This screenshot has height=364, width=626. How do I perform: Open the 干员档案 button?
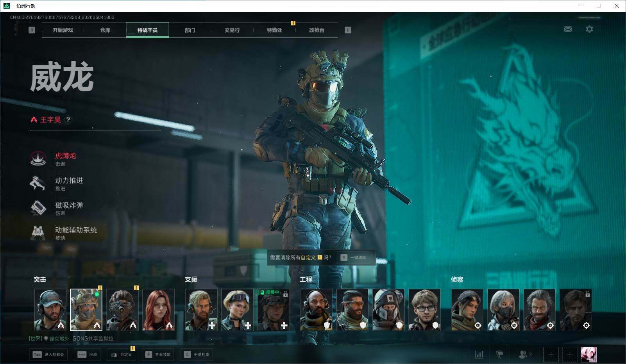197,355
